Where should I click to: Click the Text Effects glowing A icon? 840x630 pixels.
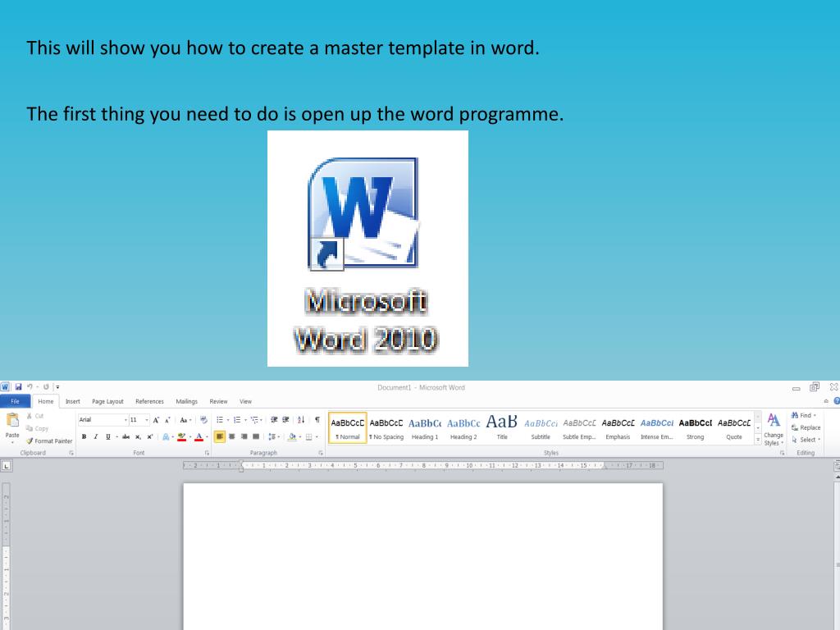pyautogui.click(x=166, y=436)
